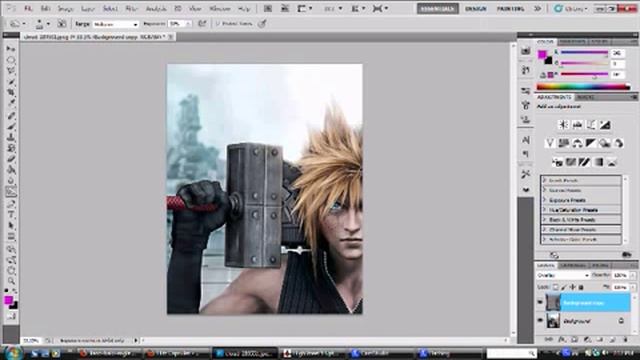
Task: Toggle lock all for the layer
Action: click(x=581, y=287)
